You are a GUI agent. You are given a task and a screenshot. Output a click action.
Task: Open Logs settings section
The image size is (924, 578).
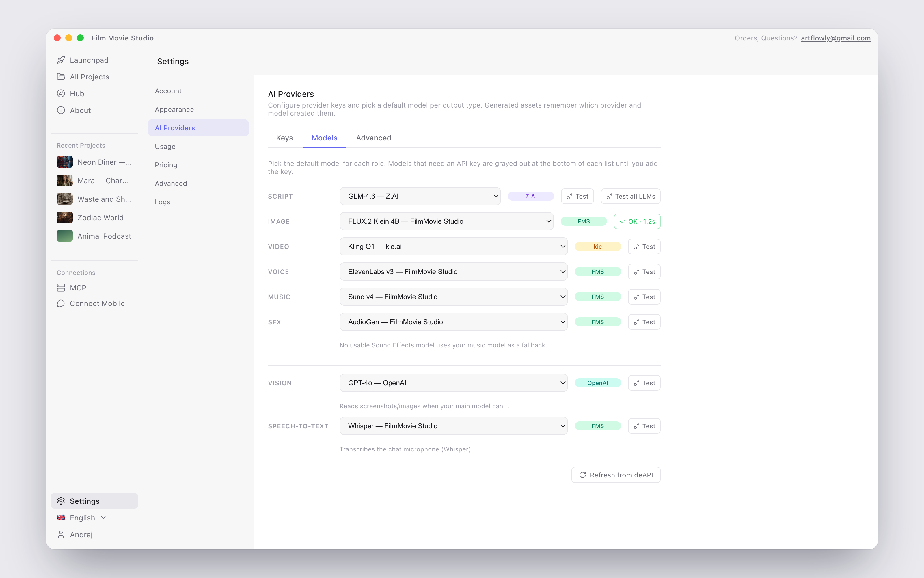(198, 202)
